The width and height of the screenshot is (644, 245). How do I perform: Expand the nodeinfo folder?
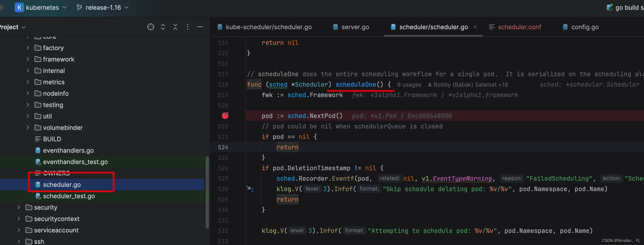[28, 94]
